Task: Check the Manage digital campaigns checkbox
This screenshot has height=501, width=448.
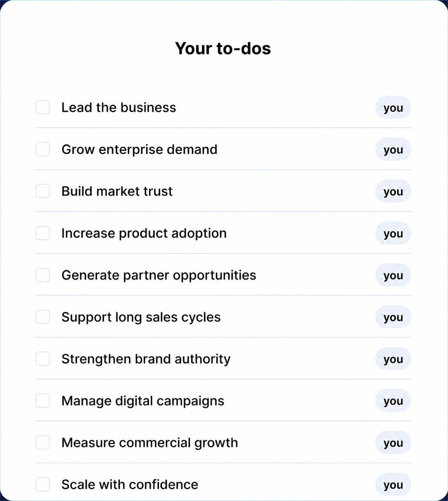Action: pyautogui.click(x=43, y=401)
